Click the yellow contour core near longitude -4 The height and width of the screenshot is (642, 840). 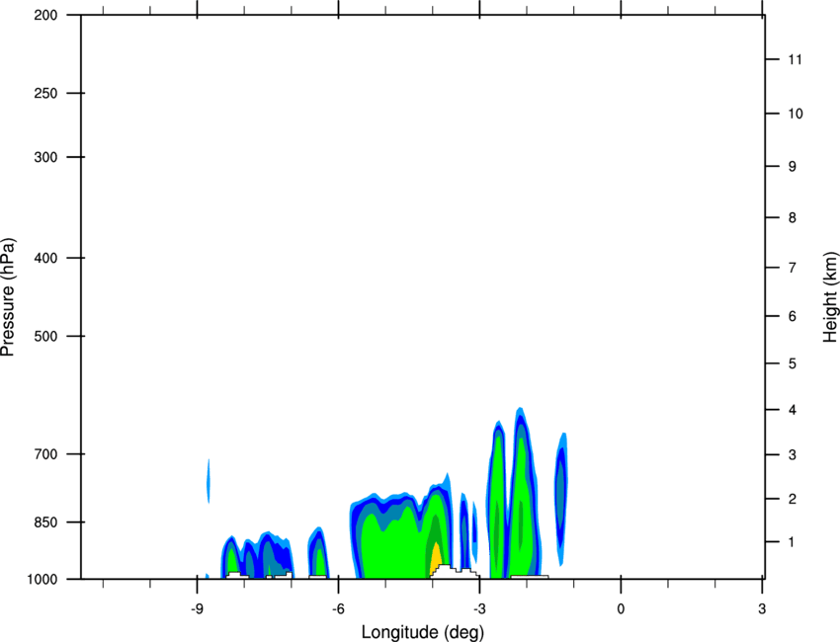[436, 558]
